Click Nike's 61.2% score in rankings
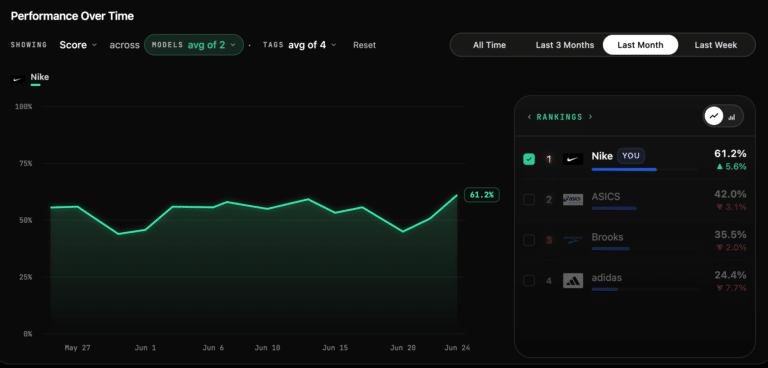The height and width of the screenshot is (368, 768). click(730, 154)
